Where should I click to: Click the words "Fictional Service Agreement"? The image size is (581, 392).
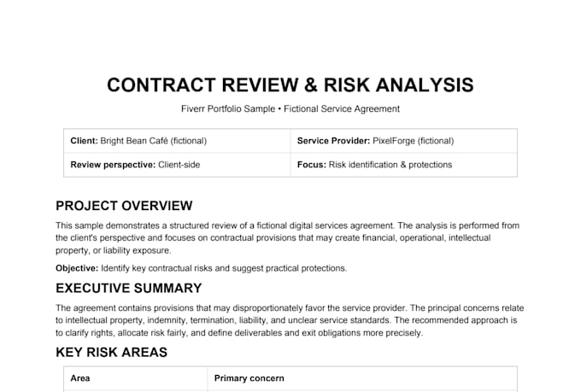click(342, 109)
